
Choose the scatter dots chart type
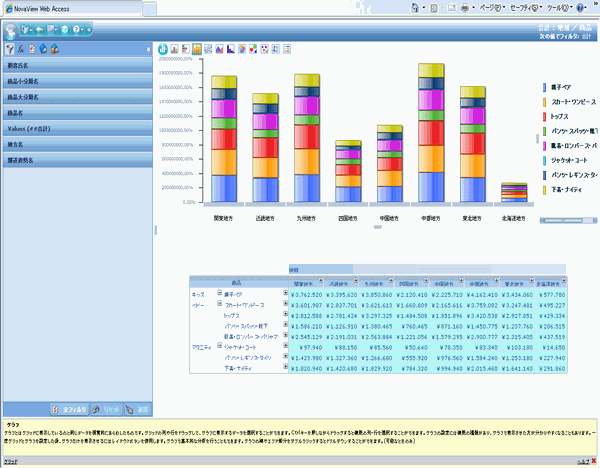coord(264,49)
